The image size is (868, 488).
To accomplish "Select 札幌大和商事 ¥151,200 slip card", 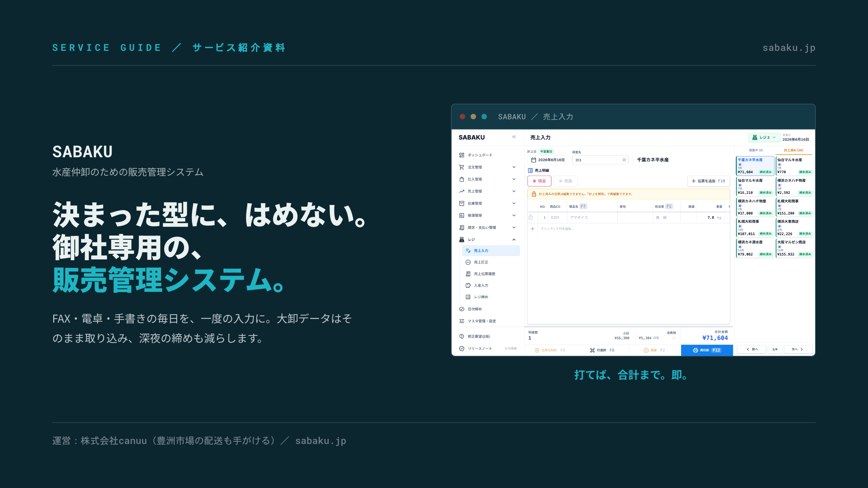I will [794, 207].
